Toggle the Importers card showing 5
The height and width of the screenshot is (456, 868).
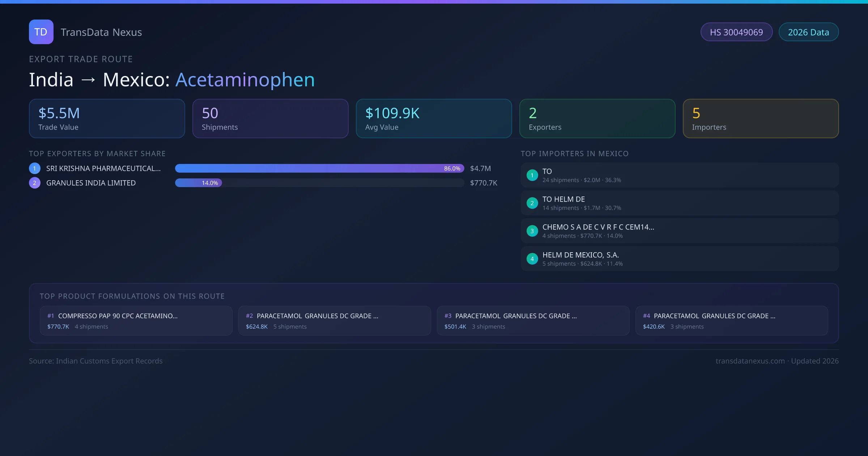click(x=761, y=118)
